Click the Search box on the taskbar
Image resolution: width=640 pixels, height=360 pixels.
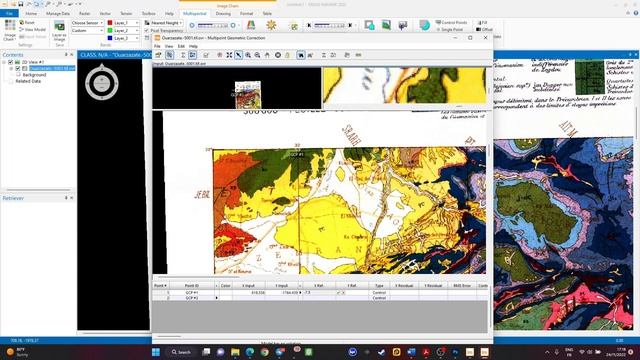(181, 352)
